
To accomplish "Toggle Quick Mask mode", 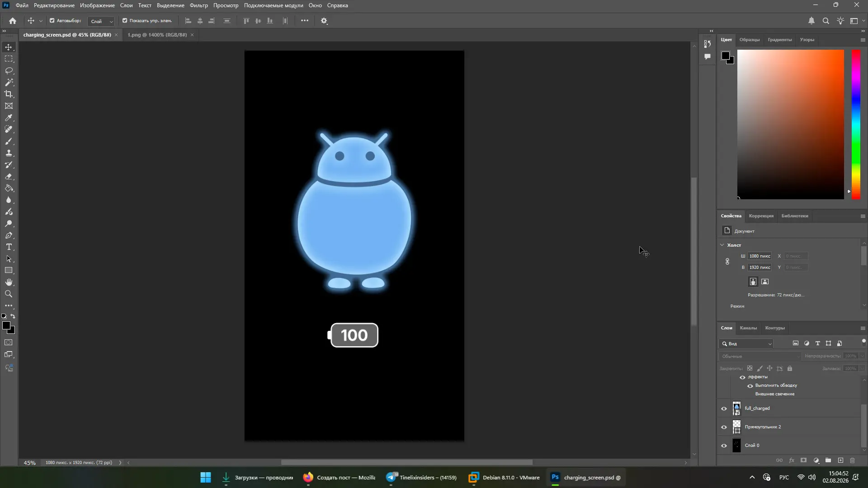I will (x=9, y=343).
